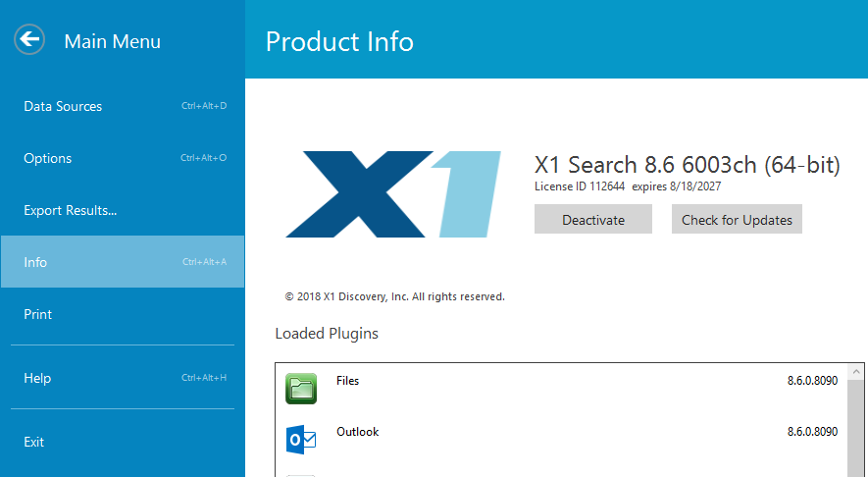Choose Export Results... in the sidebar
868x477 pixels.
[70, 210]
